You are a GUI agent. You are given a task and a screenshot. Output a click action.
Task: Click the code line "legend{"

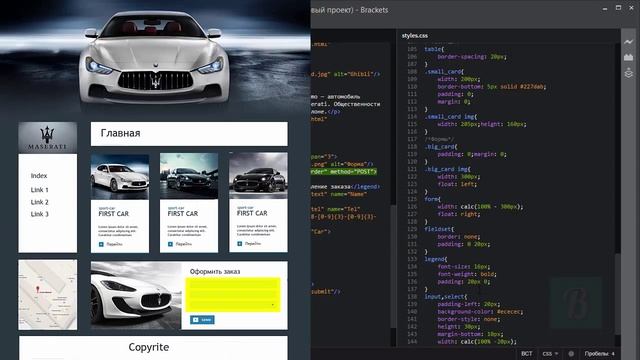[x=435, y=259]
